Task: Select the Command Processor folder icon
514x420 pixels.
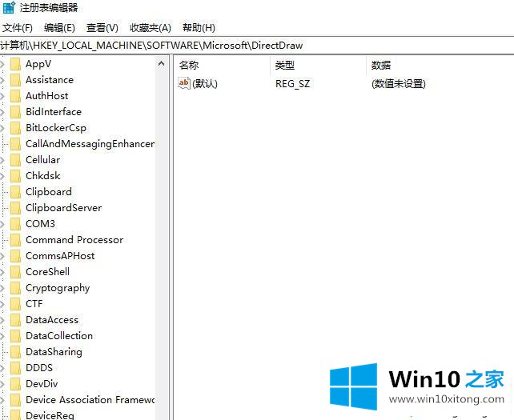Action: [x=15, y=240]
